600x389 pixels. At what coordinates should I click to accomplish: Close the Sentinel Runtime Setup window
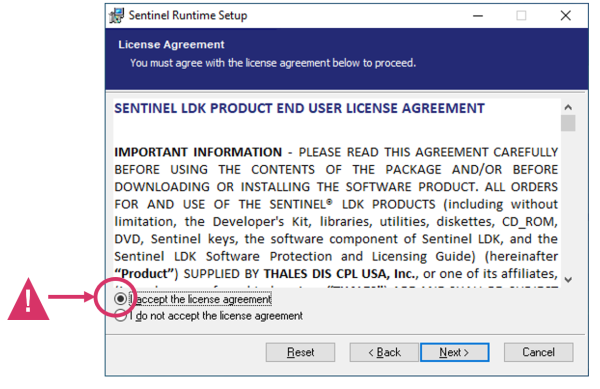point(565,16)
